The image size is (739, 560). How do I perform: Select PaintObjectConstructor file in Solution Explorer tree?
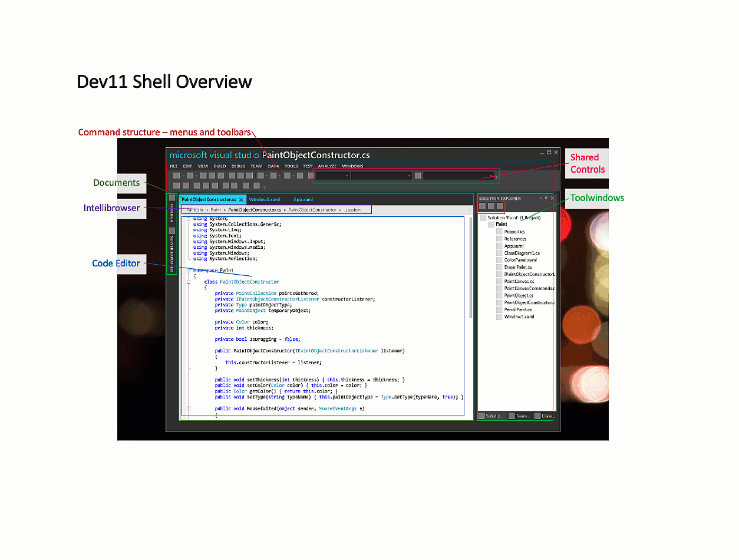(x=526, y=303)
